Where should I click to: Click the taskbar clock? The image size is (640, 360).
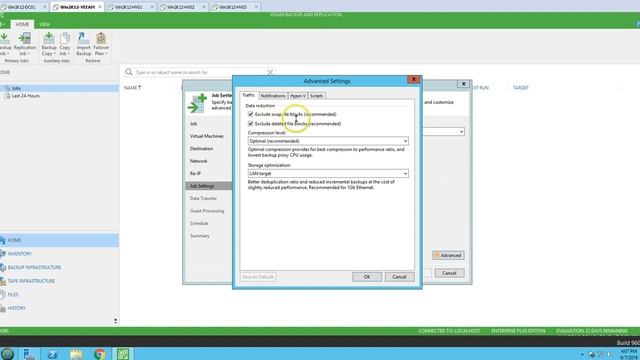(629, 354)
